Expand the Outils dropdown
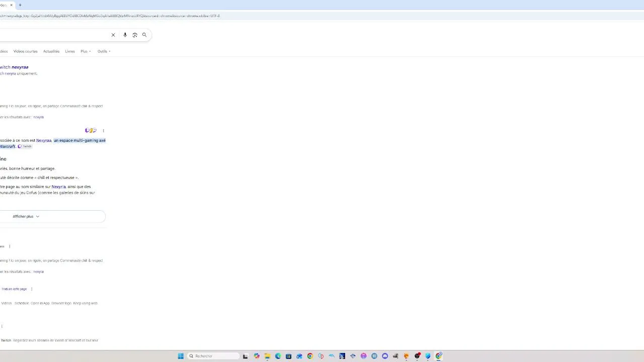The image size is (644, 362). (104, 51)
